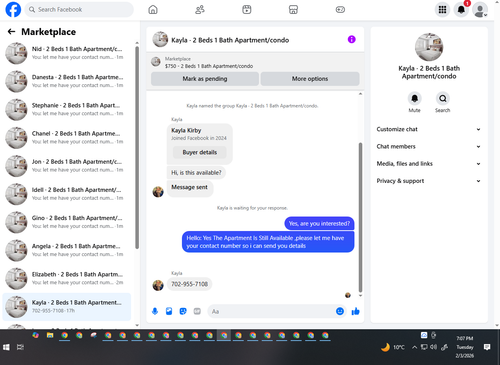
Task: Search in conversation using magnifier icon
Action: tap(443, 98)
